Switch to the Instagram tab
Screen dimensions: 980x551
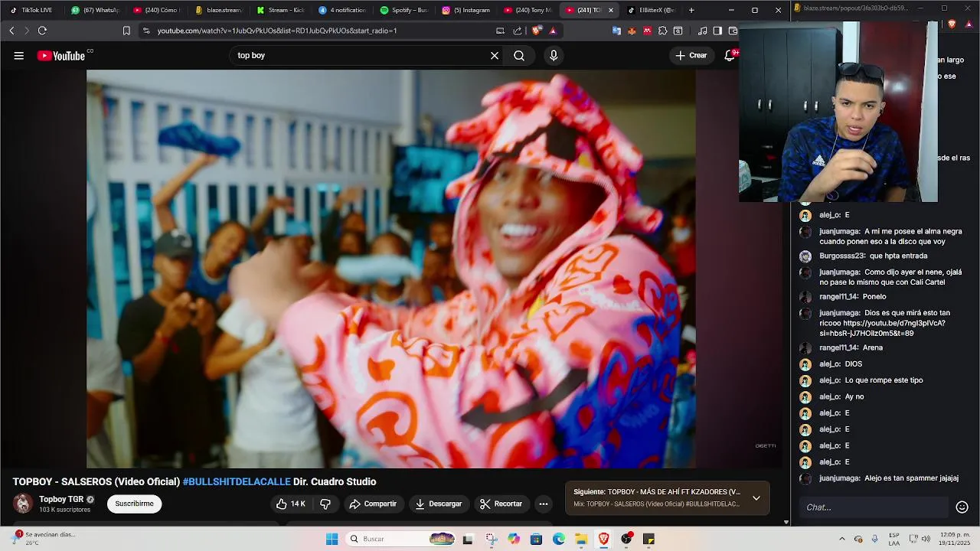pos(466,10)
